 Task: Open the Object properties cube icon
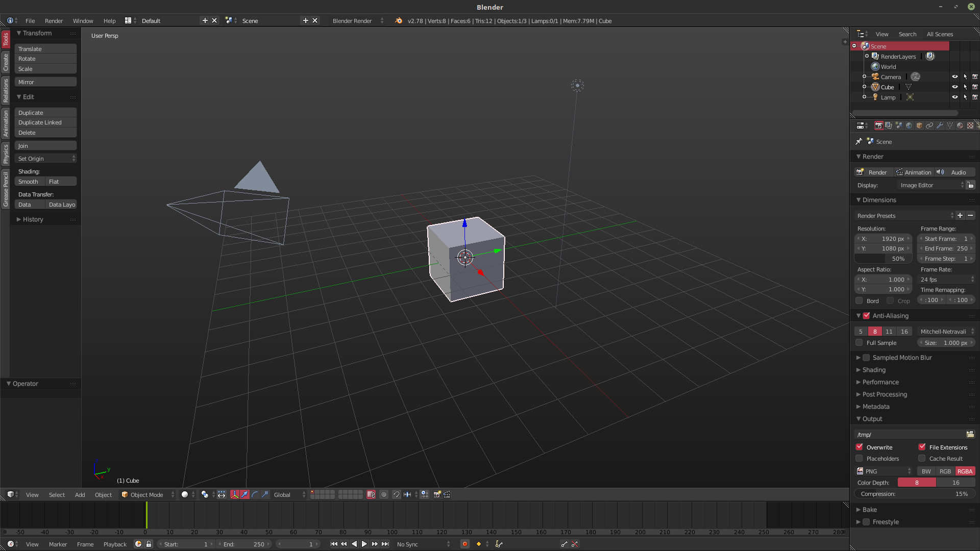tap(919, 126)
